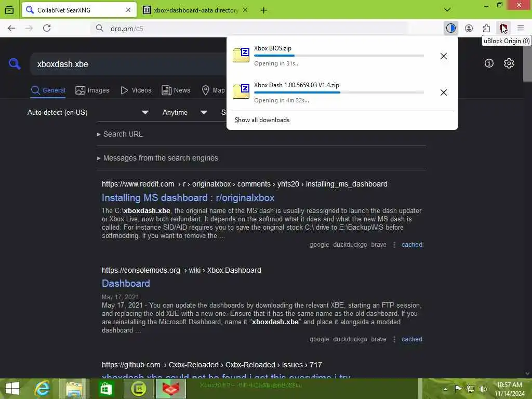The width and height of the screenshot is (532, 399).
Task: Click the Xbox BIOS.zip progress bar
Action: coord(339,55)
